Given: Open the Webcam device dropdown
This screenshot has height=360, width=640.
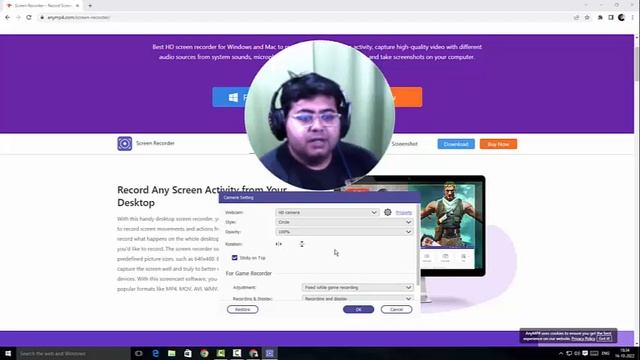Looking at the screenshot, I should click(327, 212).
